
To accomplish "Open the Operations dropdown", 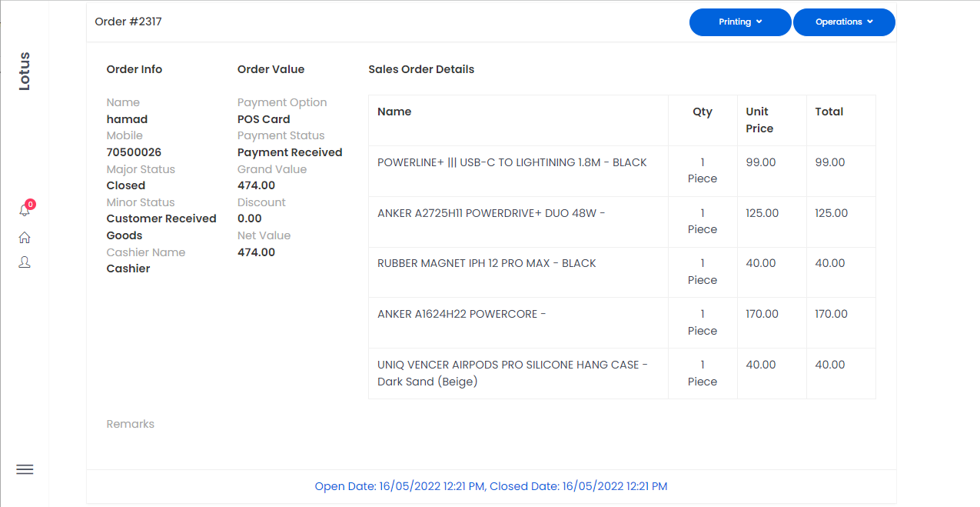I will coord(844,22).
